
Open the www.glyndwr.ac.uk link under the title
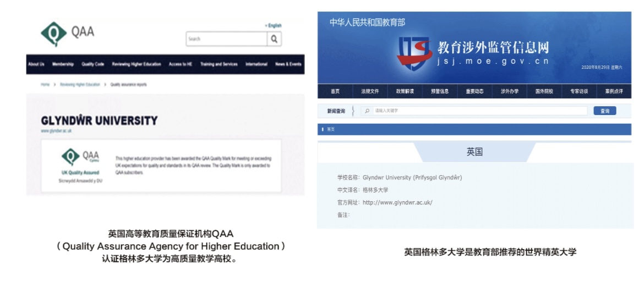click(56, 131)
